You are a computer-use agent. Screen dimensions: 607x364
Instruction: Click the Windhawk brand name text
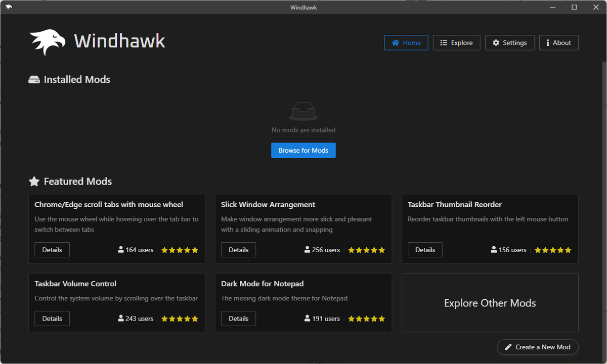point(120,41)
